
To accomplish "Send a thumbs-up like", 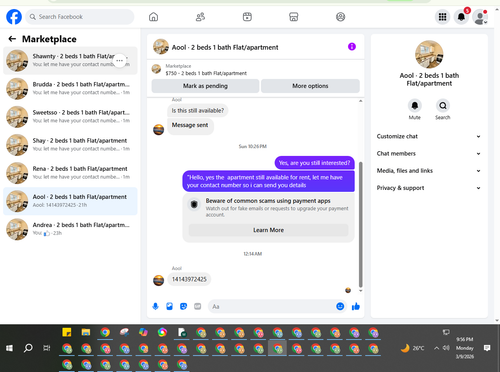I will [x=356, y=306].
